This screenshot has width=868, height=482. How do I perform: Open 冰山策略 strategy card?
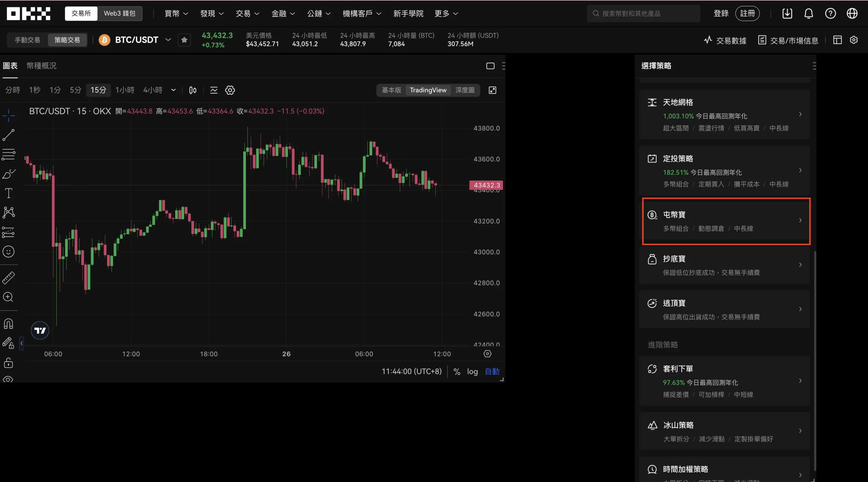[x=725, y=431]
